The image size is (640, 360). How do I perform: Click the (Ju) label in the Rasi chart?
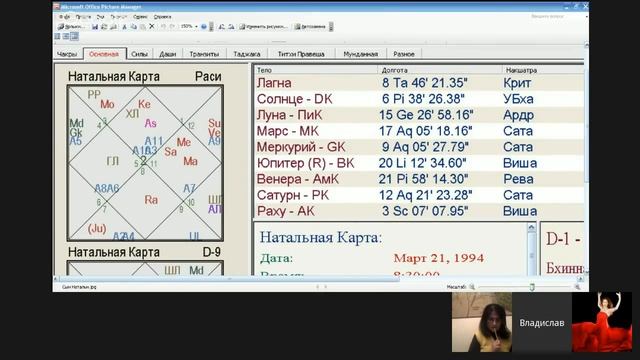click(x=97, y=228)
